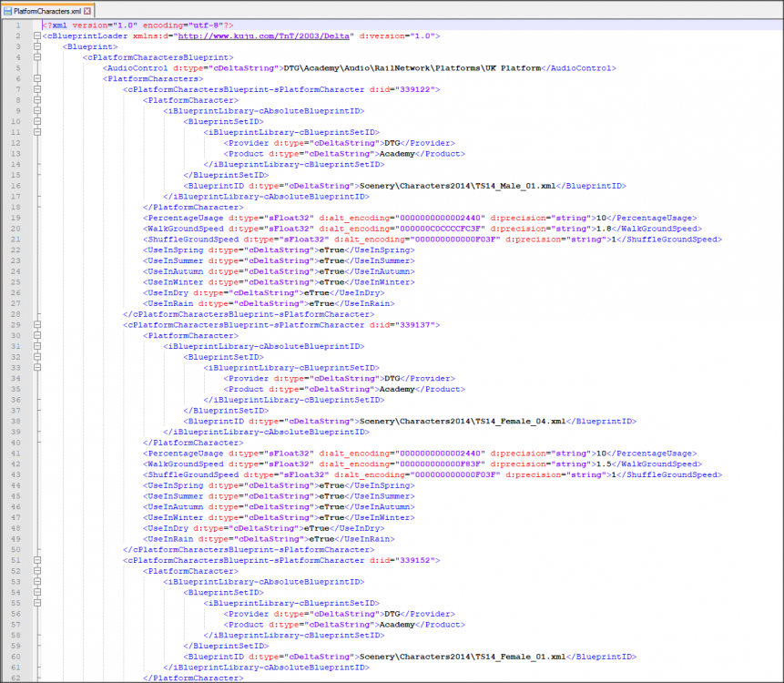
Task: Place cursor on TS14_Male_01.xml blueprint path
Action: (455, 186)
